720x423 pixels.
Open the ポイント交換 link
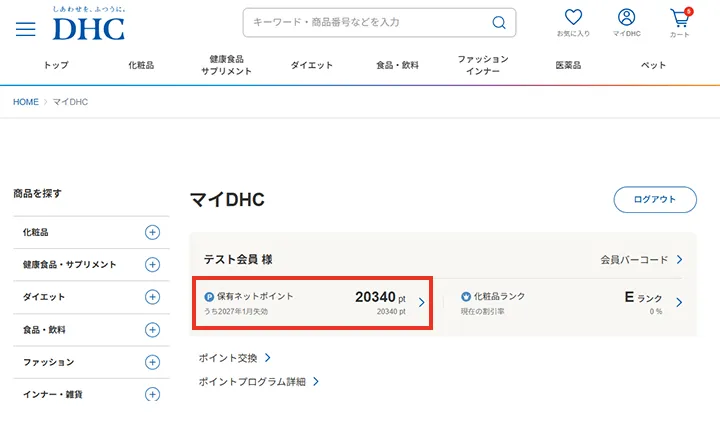[234, 357]
